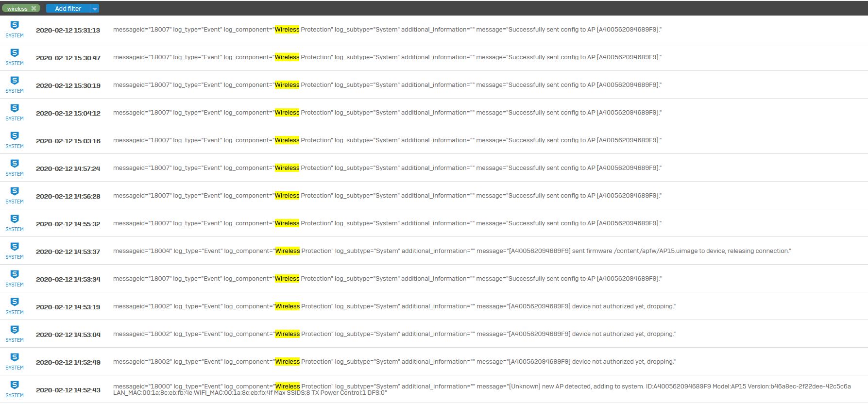Image resolution: width=868 pixels, height=404 pixels.
Task: Select timestamp 2020-02-12 14:57:24
Action: click(x=68, y=168)
